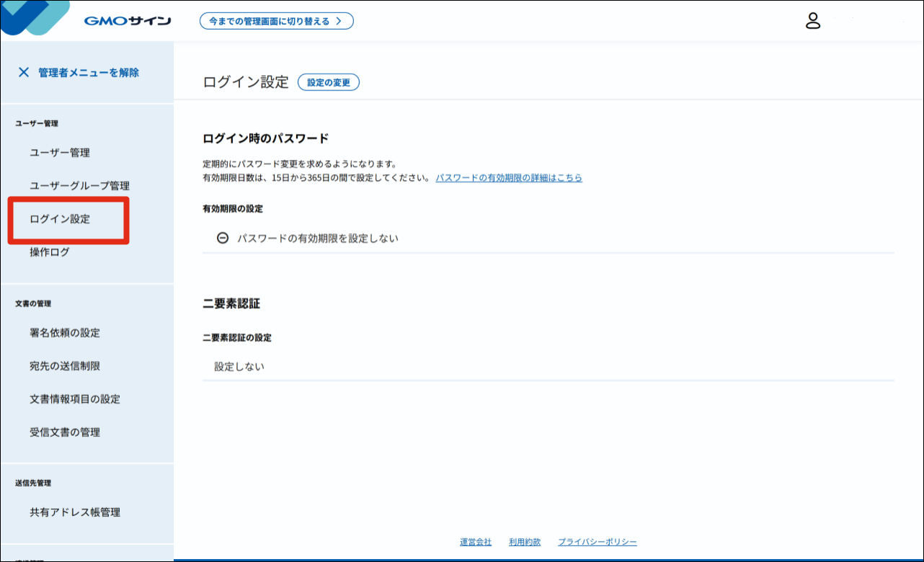The image size is (924, 562).
Task: Open ユーザー管理 in the sidebar
Action: click(x=60, y=153)
